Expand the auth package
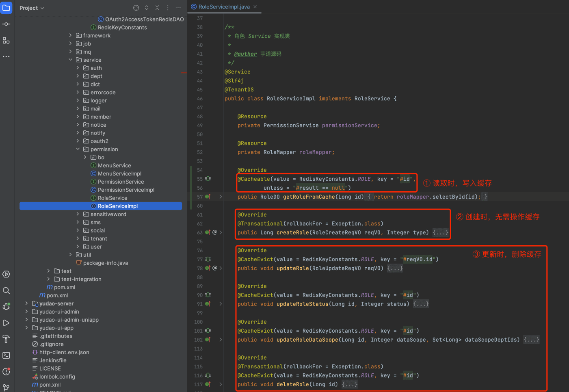569x392 pixels. pos(78,68)
